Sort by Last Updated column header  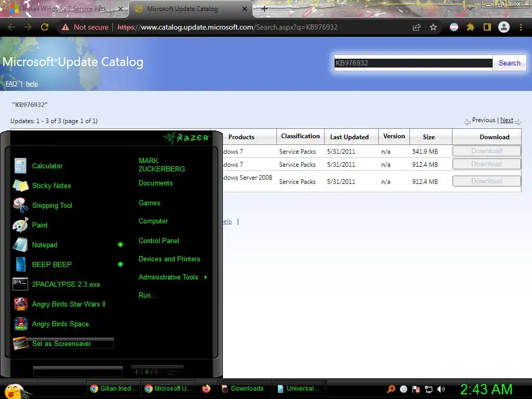pyautogui.click(x=349, y=137)
